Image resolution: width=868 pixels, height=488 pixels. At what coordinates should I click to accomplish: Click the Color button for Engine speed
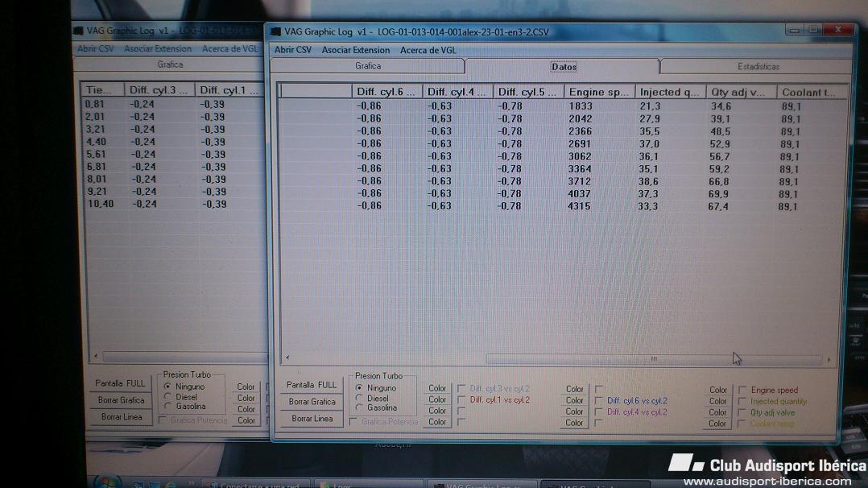718,390
